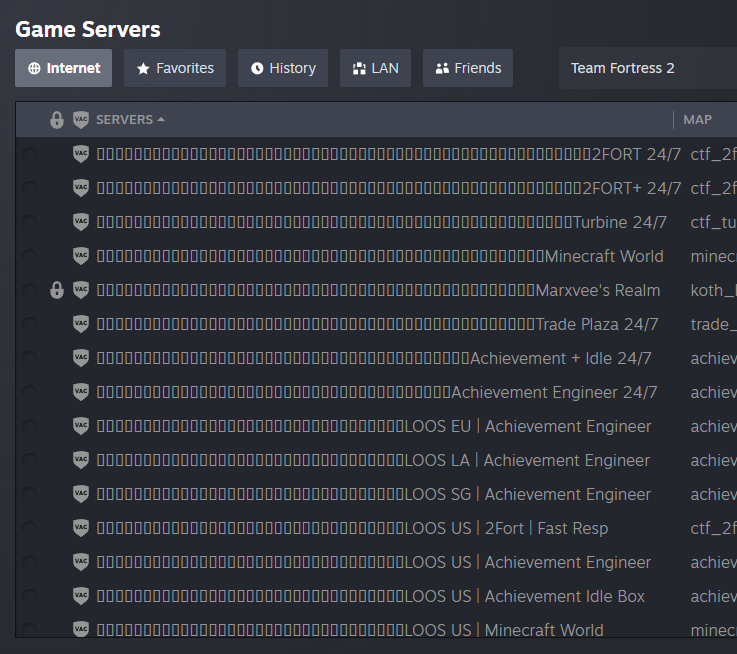Click the favorite circle on LOOS US 2Fort row
This screenshot has width=737, height=654.
(30, 528)
